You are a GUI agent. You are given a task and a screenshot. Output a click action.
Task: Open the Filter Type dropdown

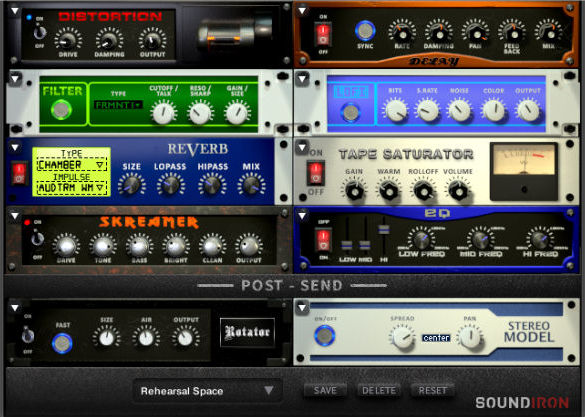coord(118,105)
